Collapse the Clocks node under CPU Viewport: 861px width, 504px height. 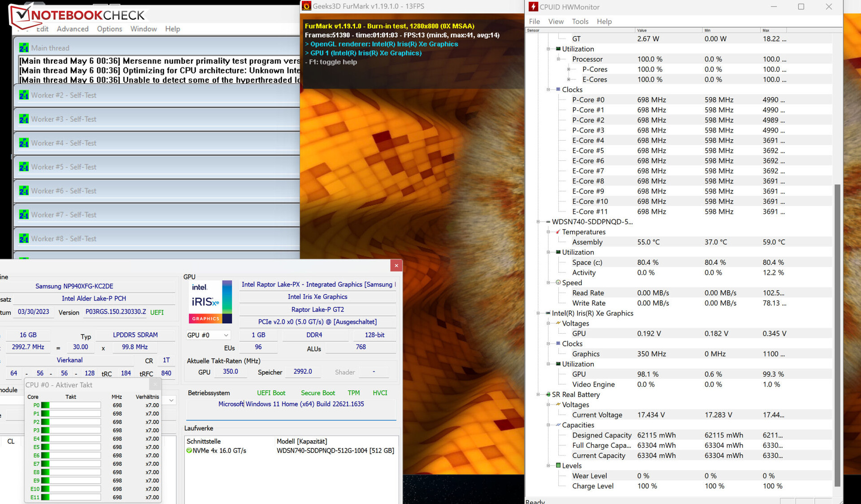pos(548,90)
